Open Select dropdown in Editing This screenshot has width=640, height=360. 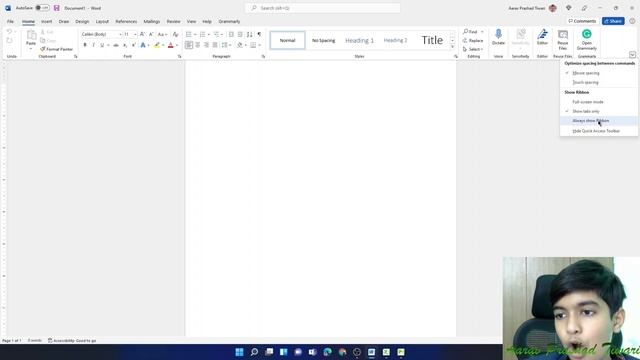tap(473, 49)
